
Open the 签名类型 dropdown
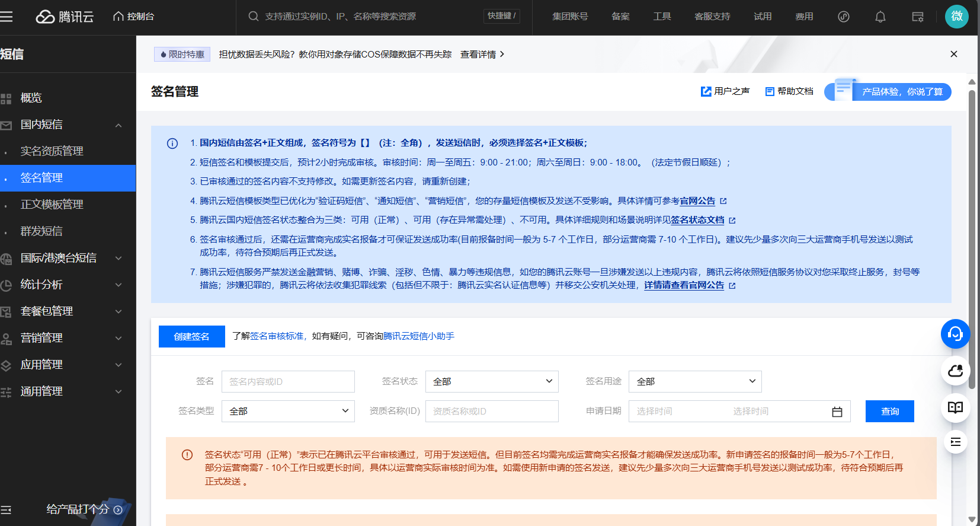(x=288, y=411)
